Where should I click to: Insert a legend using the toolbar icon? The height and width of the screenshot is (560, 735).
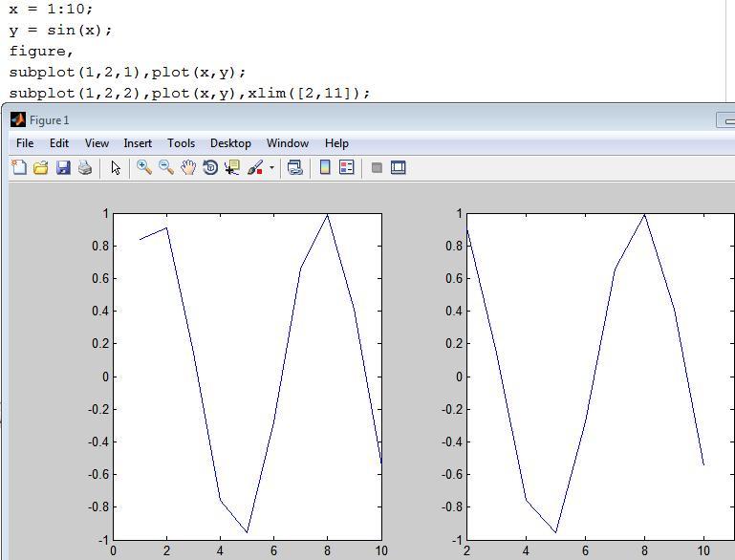pos(346,167)
